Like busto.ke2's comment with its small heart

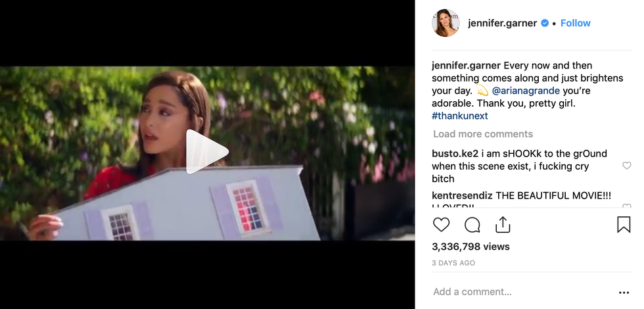click(x=626, y=166)
